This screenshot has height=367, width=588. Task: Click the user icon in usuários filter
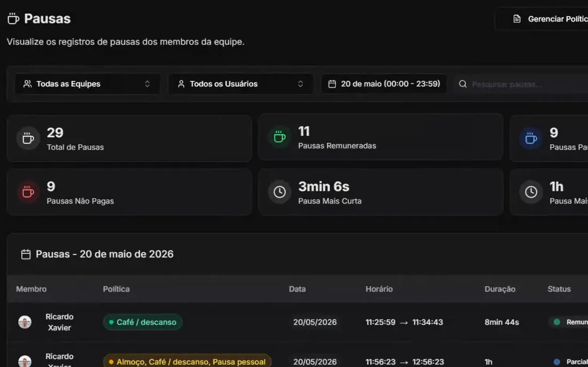(181, 84)
